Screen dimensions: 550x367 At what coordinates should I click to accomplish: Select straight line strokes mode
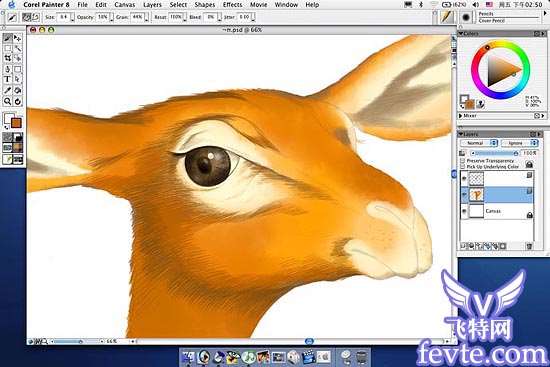coord(35,17)
